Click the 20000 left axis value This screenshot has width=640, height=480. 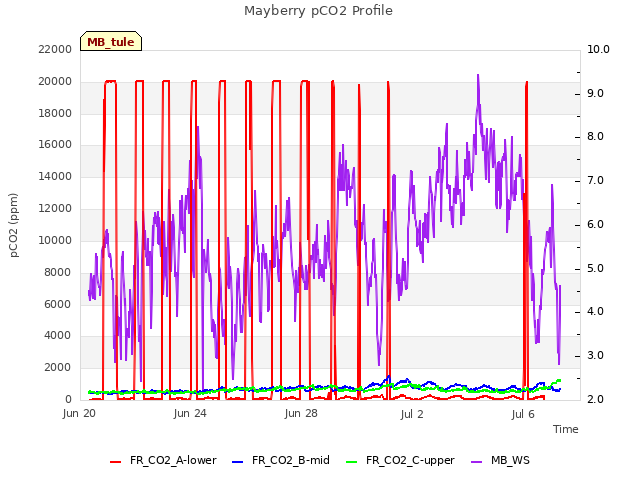click(x=55, y=81)
